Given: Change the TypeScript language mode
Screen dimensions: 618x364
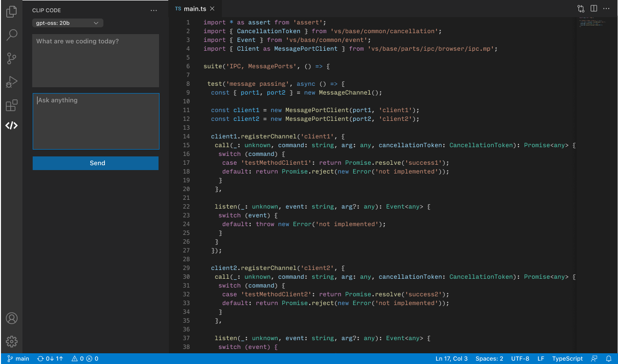Looking at the screenshot, I should point(567,359).
